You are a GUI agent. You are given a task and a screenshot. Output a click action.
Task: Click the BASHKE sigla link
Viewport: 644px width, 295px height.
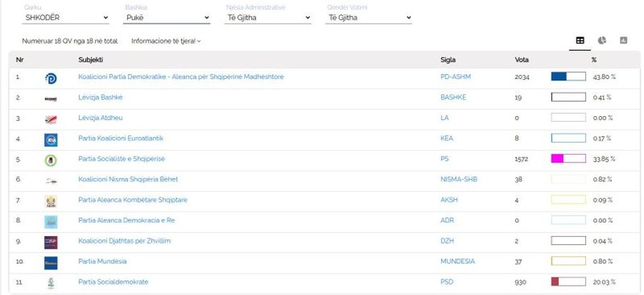point(453,97)
